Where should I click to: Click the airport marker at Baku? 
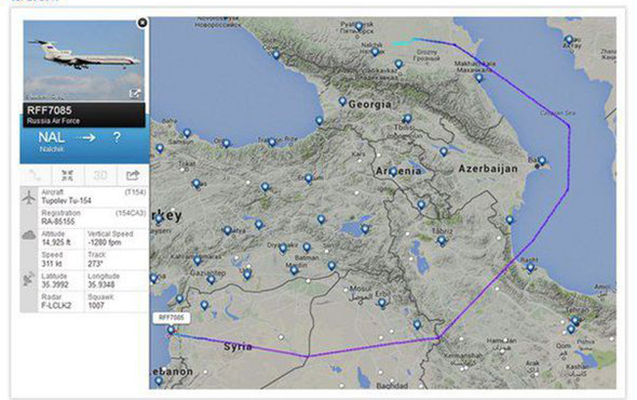pos(541,160)
